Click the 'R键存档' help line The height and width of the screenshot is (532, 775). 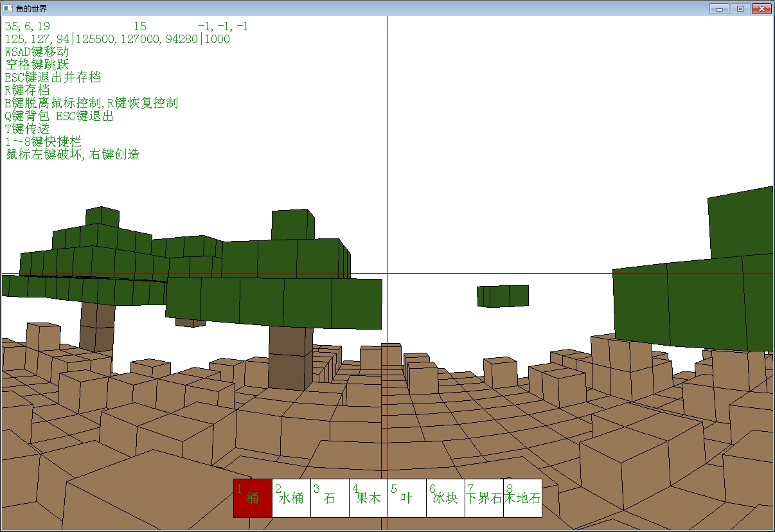coord(27,91)
